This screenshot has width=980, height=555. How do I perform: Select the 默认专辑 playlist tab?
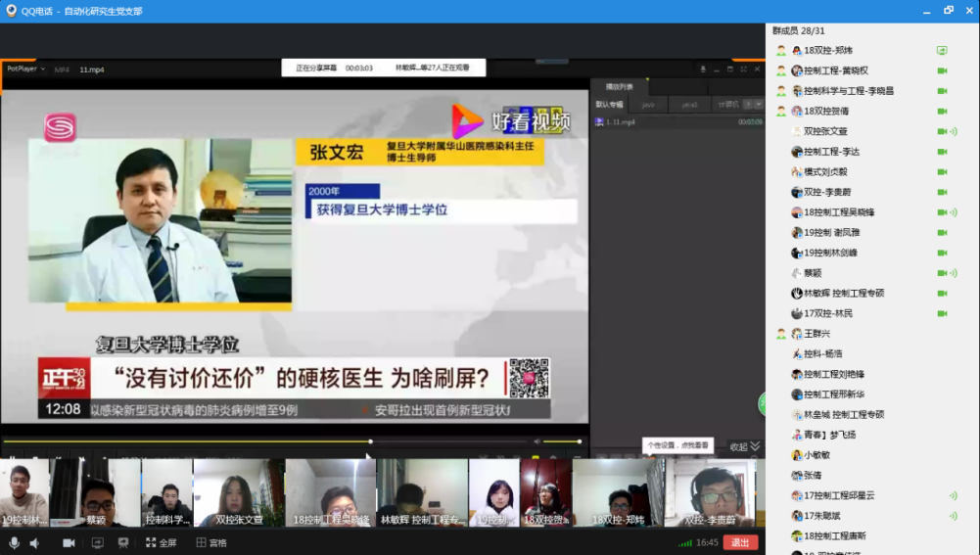pos(609,104)
